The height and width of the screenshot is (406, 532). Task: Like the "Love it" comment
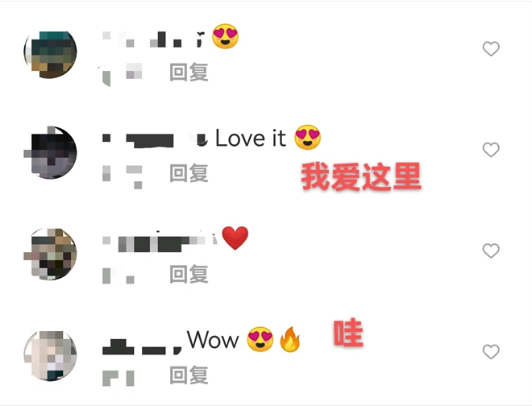pyautogui.click(x=491, y=150)
